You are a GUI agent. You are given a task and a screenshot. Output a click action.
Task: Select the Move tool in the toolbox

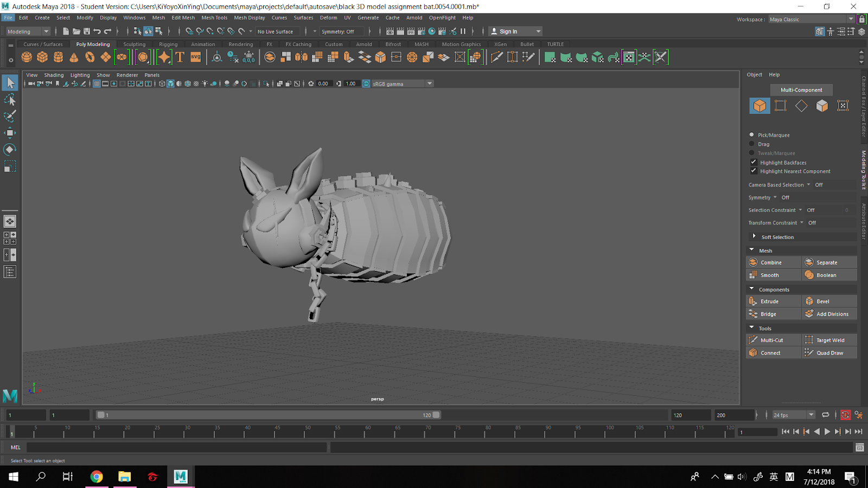coord(10,133)
